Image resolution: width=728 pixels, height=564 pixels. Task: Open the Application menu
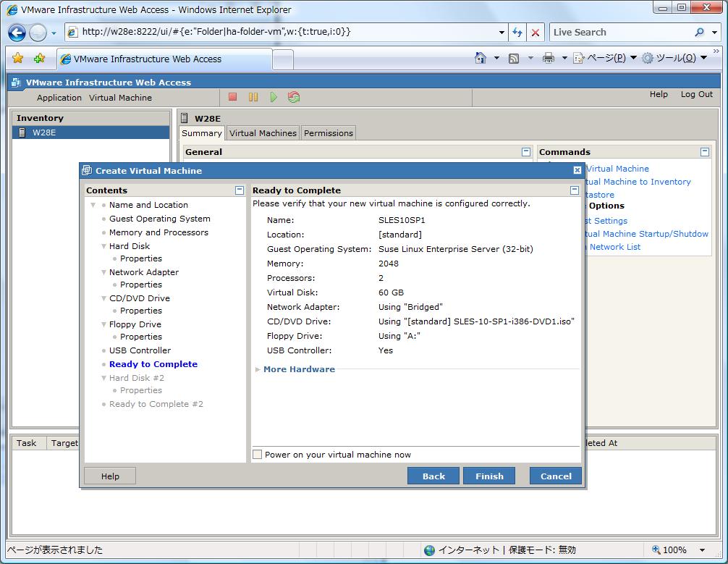click(x=59, y=98)
